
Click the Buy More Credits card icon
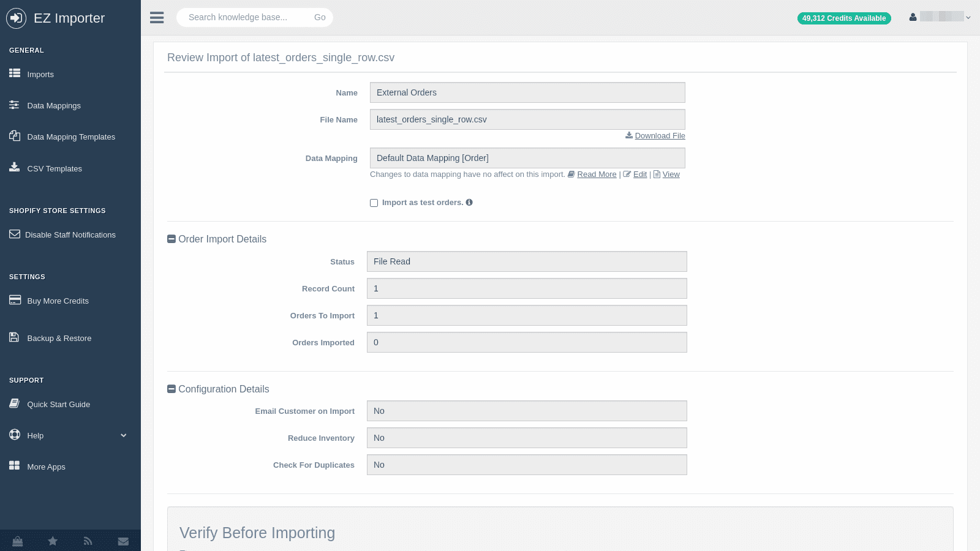[15, 300]
